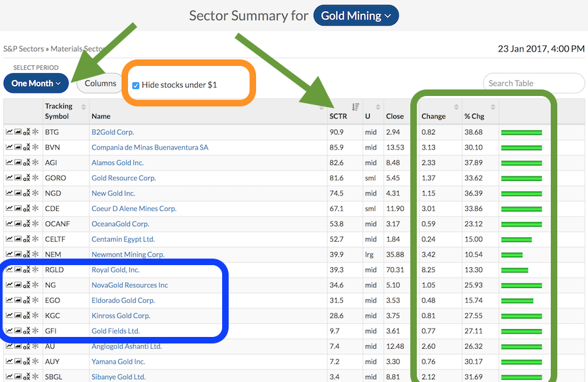Image resolution: width=588 pixels, height=382 pixels.
Task: Open the Royal Gold, Inc. link
Action: click(116, 270)
